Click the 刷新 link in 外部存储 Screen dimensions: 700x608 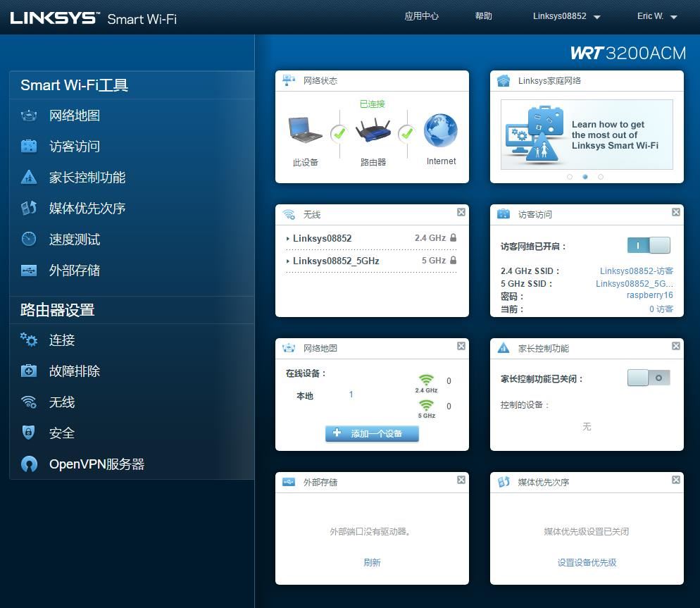point(372,562)
